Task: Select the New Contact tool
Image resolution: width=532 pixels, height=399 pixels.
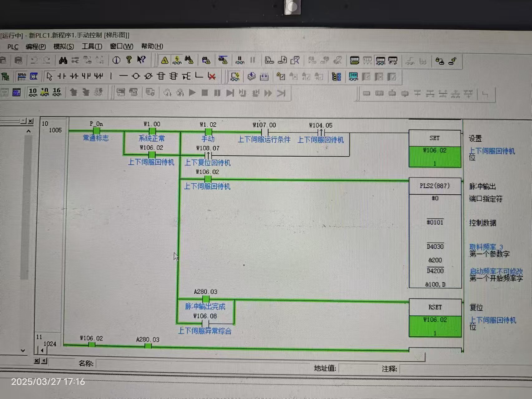Action: pos(62,76)
